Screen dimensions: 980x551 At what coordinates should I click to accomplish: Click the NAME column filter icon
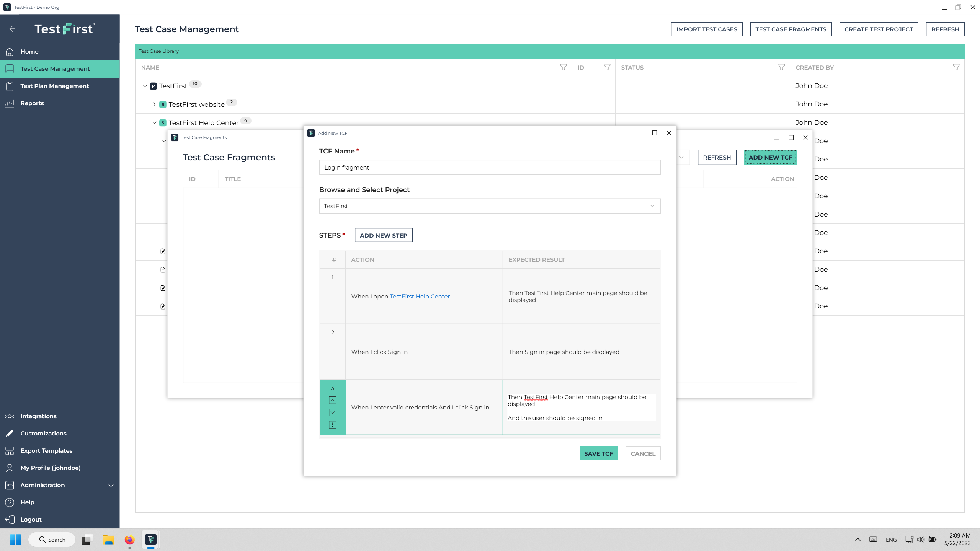coord(563,67)
